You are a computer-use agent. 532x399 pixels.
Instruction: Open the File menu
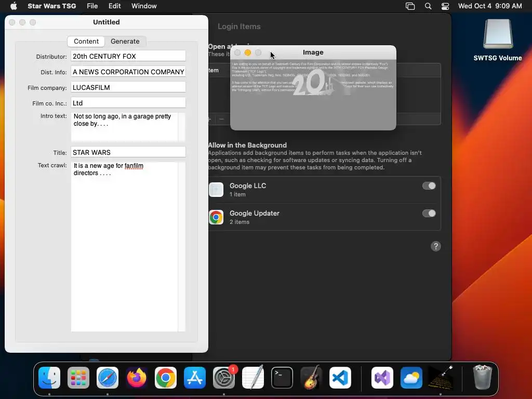(x=92, y=6)
